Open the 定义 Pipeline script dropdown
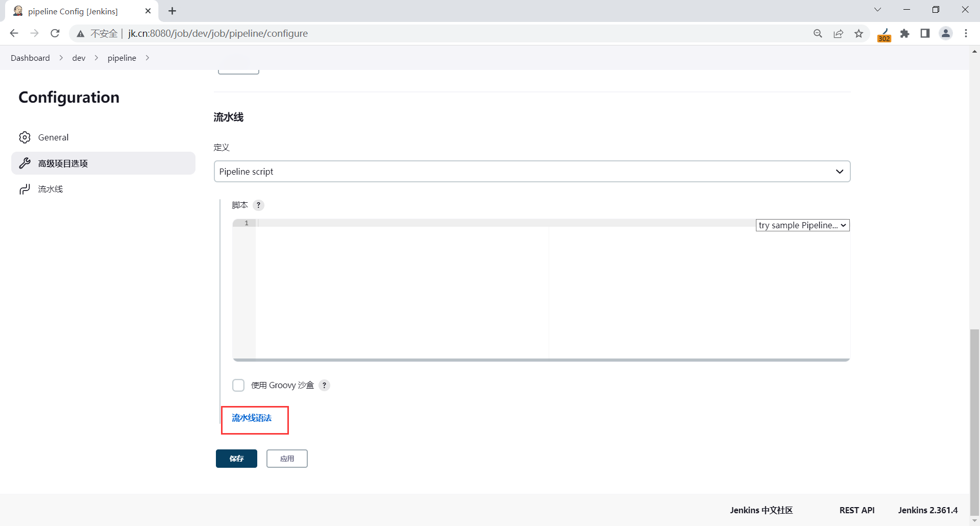The height and width of the screenshot is (526, 980). coord(532,172)
